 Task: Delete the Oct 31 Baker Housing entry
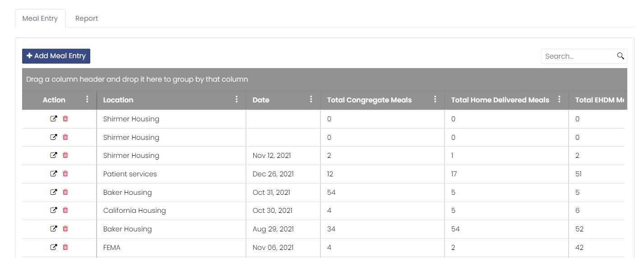65,192
